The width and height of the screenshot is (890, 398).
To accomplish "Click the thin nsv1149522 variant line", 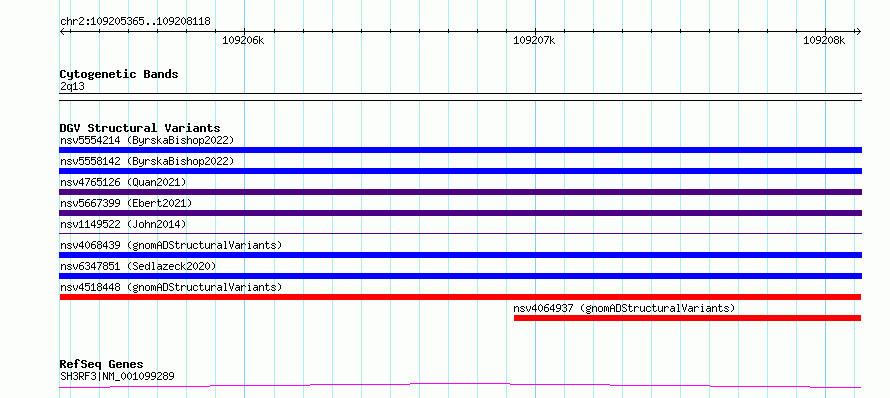I will click(460, 233).
